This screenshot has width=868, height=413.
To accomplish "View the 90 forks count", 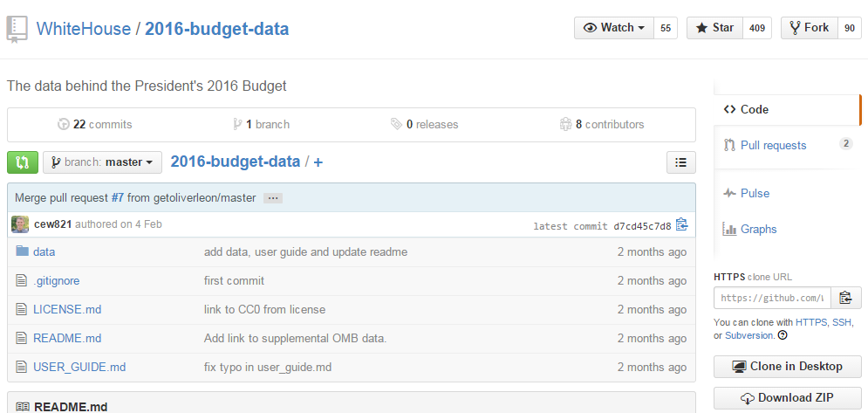I will click(x=849, y=28).
